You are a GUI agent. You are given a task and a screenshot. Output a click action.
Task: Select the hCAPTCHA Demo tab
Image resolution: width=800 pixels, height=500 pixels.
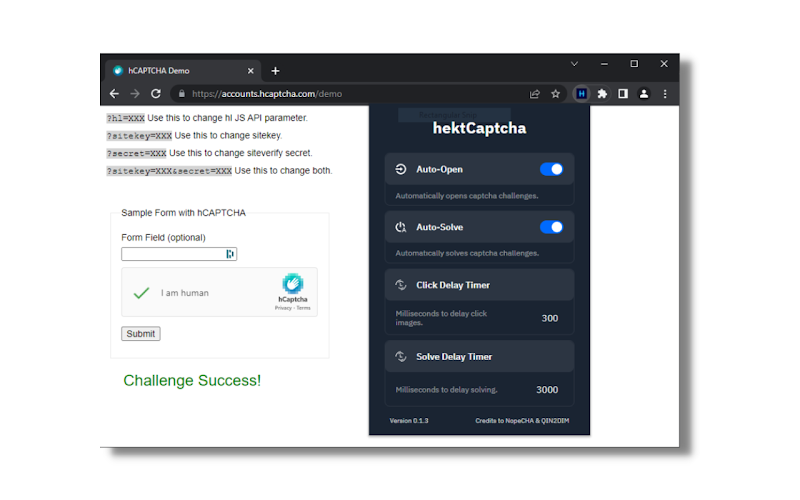pos(184,71)
